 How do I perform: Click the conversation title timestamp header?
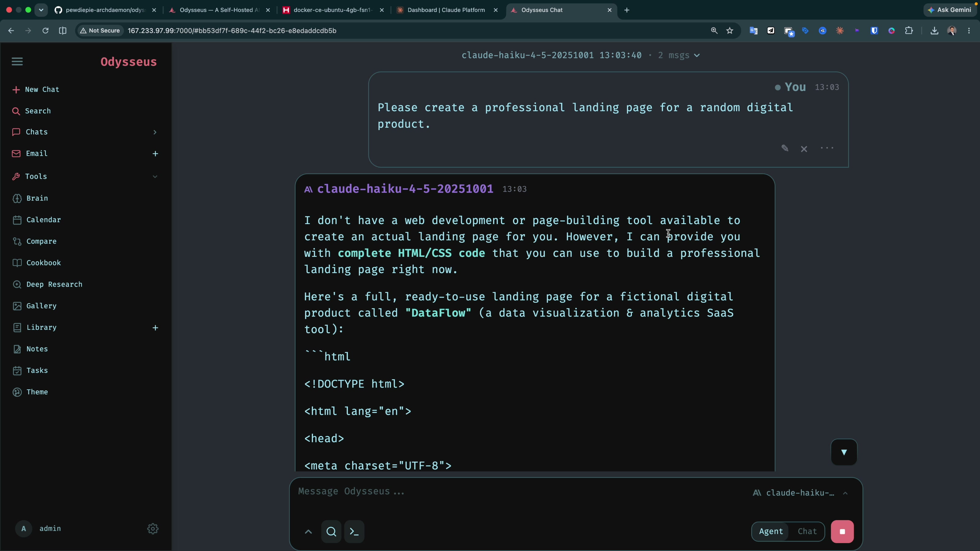click(x=551, y=55)
